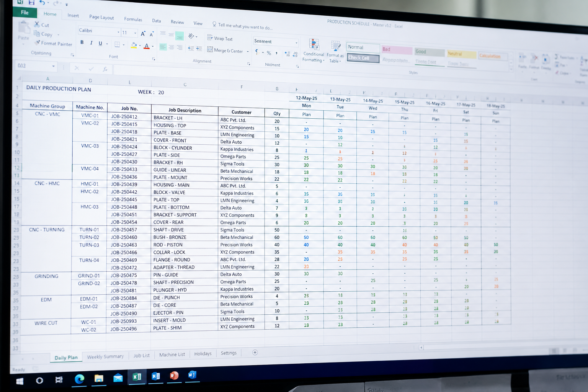Open the fill color dropdown arrow
Screen dimensions: 588x392
(140, 46)
